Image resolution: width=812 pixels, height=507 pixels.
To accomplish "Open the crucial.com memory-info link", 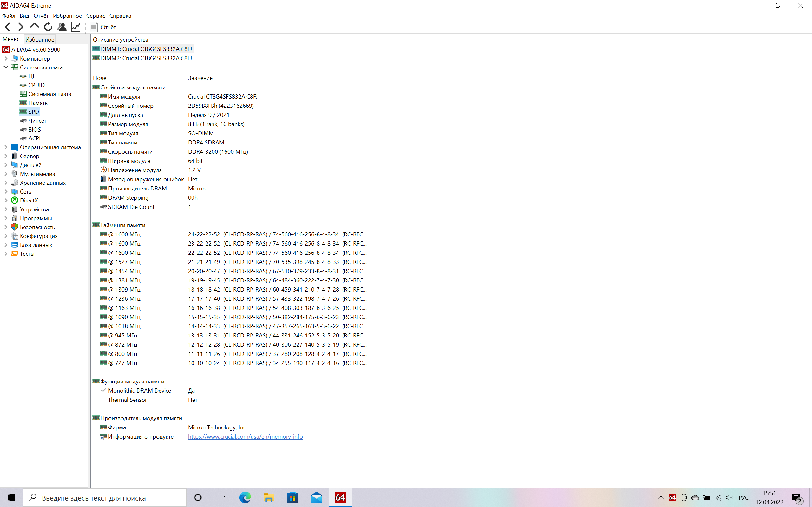I will pos(245,437).
